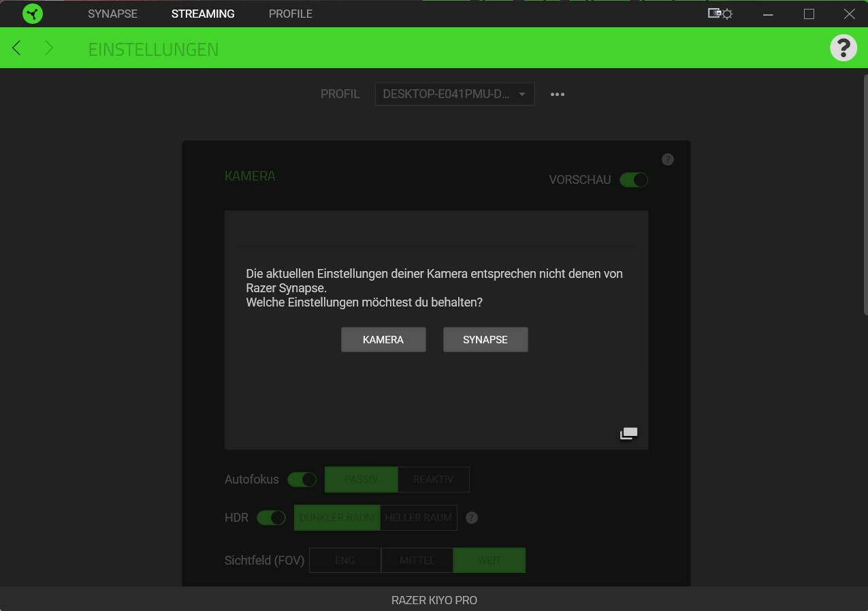Keep the Kamera settings
The height and width of the screenshot is (611, 868).
pyautogui.click(x=383, y=340)
